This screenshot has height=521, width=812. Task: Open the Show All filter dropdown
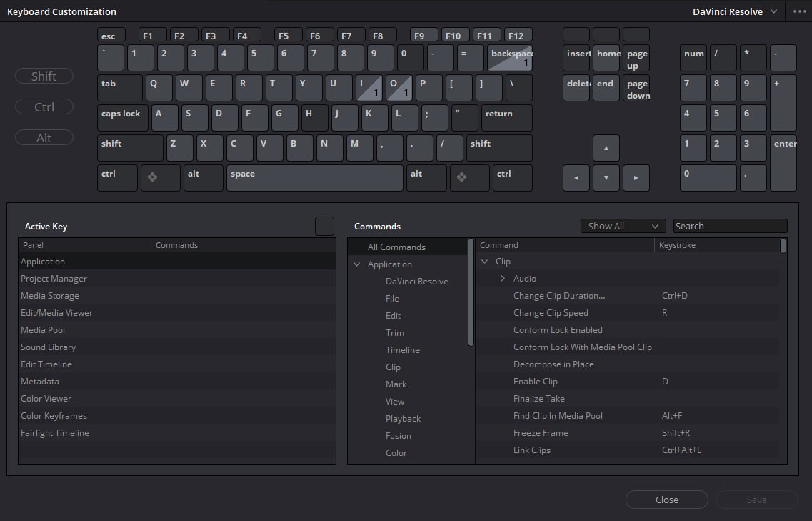[x=623, y=226]
